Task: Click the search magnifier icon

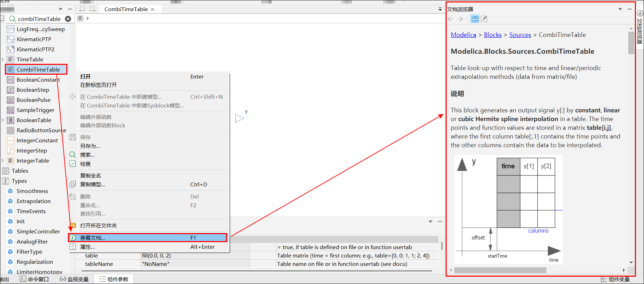Action: point(12,19)
